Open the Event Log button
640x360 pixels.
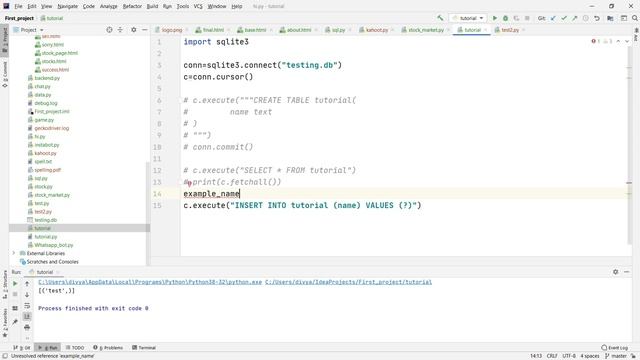point(615,347)
